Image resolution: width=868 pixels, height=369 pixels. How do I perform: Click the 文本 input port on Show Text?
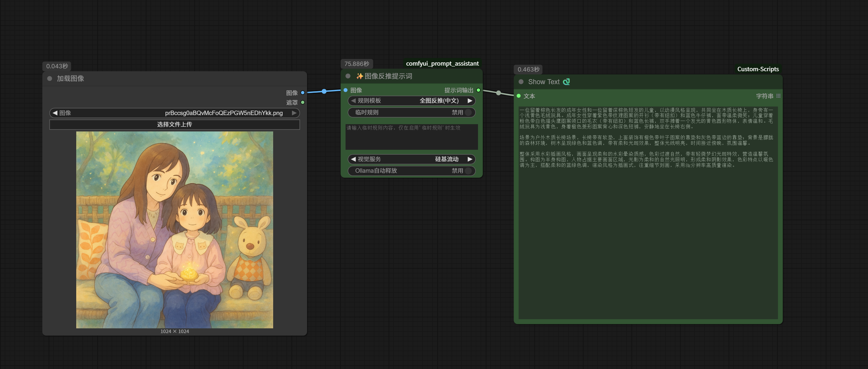pyautogui.click(x=519, y=96)
